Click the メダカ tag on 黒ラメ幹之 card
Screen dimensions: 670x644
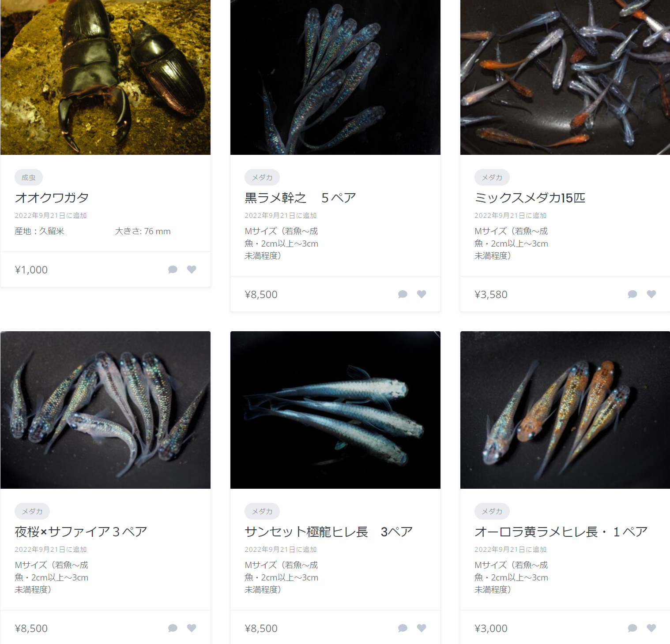click(x=262, y=177)
